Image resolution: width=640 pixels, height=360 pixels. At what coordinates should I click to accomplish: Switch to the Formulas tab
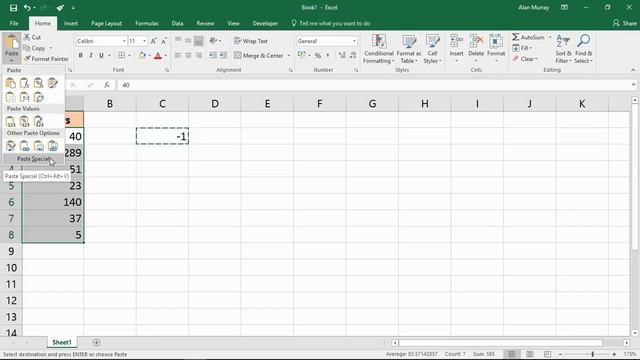[x=147, y=23]
